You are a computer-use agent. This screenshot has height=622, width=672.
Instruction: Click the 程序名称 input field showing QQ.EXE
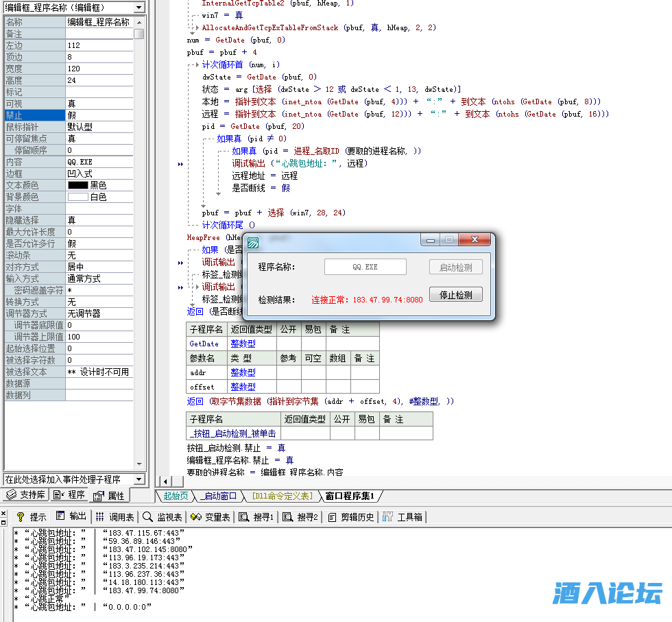click(x=365, y=267)
